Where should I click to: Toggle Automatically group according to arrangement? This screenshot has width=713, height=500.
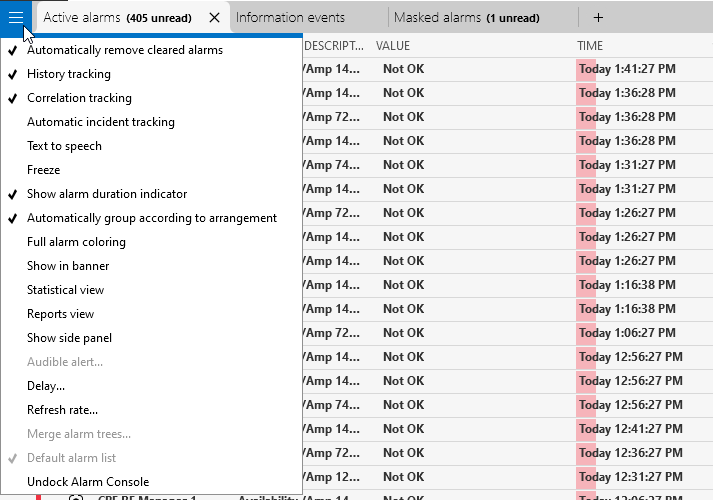click(x=152, y=218)
